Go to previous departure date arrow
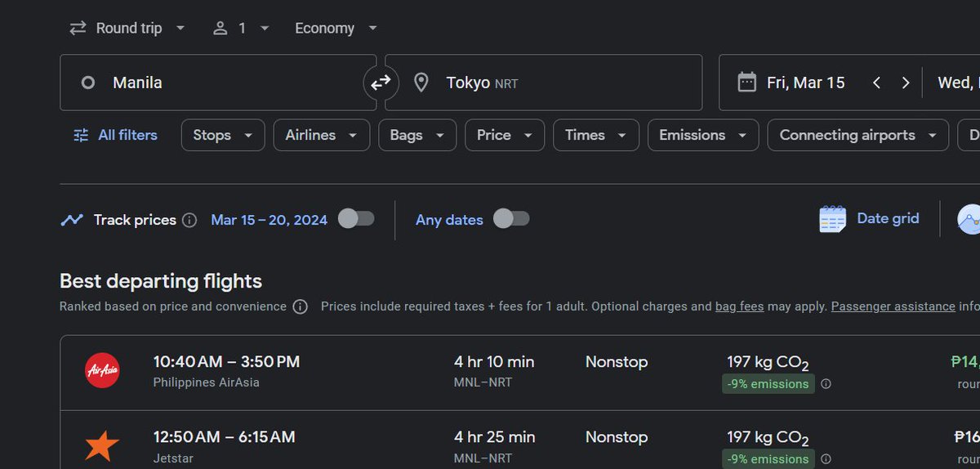The width and height of the screenshot is (980, 469). pos(876,83)
